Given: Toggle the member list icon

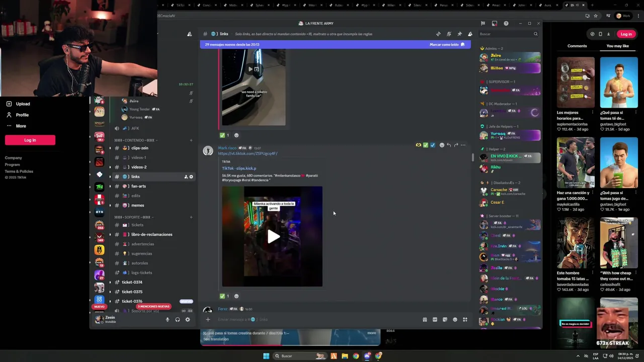Looking at the screenshot, I should pos(470,34).
